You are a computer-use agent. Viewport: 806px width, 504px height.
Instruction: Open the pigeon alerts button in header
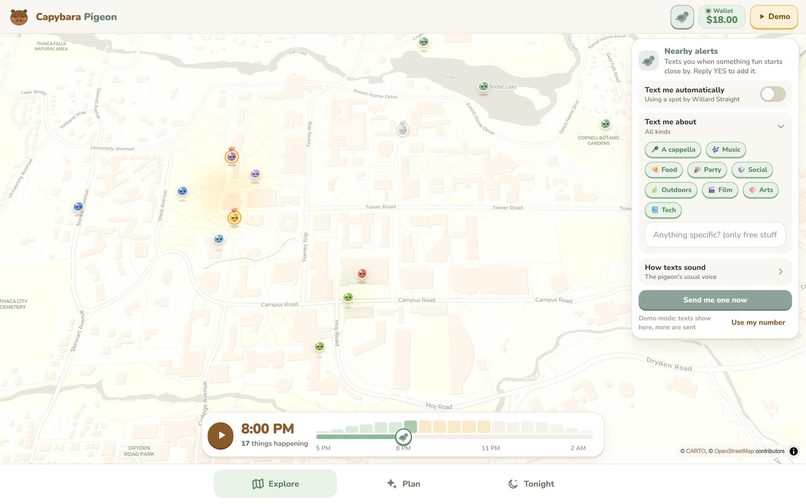pyautogui.click(x=682, y=17)
